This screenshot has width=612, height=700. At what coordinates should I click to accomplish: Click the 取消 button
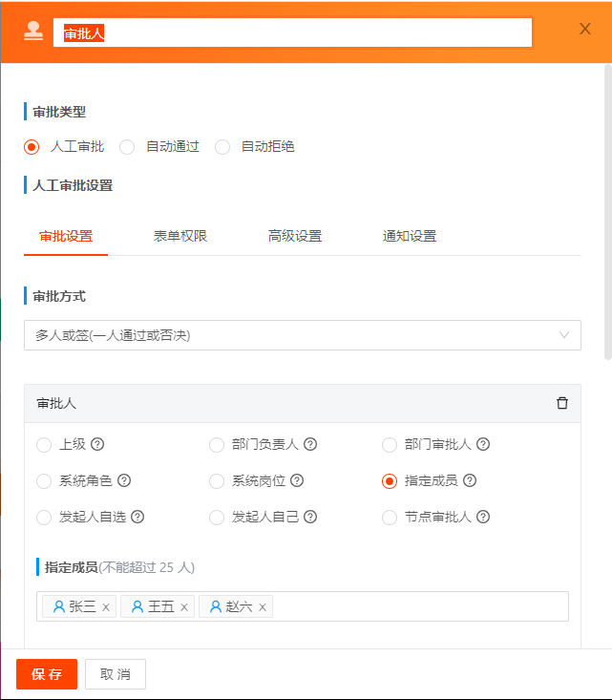116,674
